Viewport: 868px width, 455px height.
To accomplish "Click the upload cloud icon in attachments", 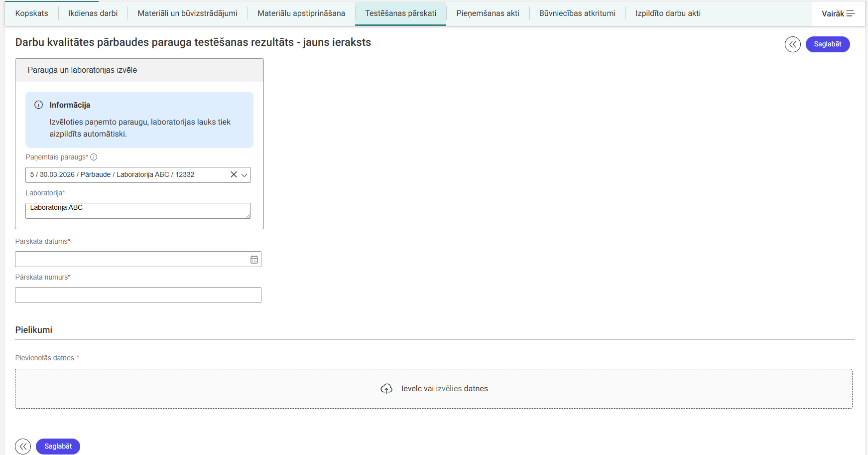I will [x=386, y=389].
